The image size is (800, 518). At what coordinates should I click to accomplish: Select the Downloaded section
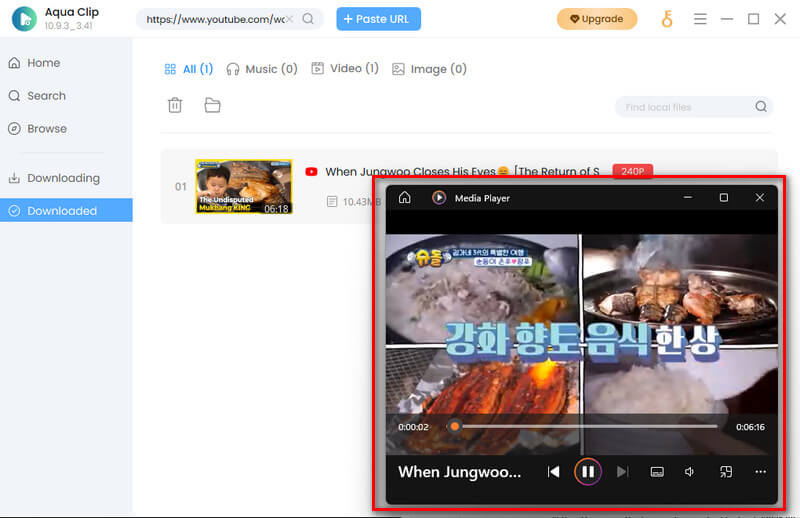pos(66,210)
